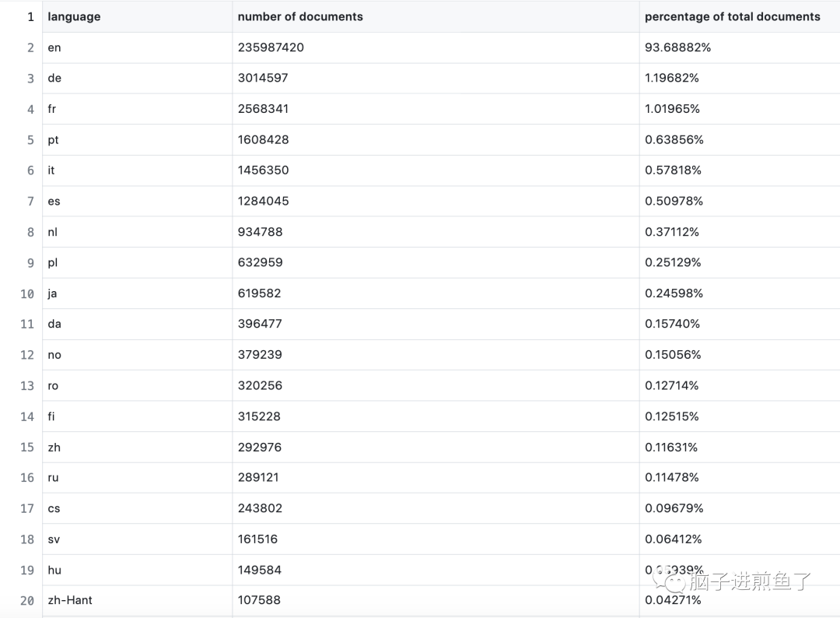
Task: Click the 'ja' language cell
Action: [52, 293]
